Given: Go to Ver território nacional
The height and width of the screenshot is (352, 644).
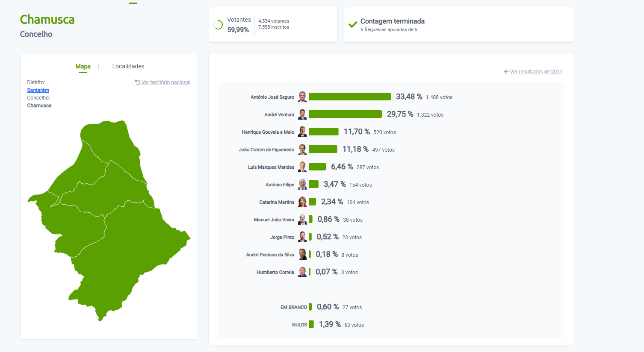Looking at the screenshot, I should (x=166, y=82).
